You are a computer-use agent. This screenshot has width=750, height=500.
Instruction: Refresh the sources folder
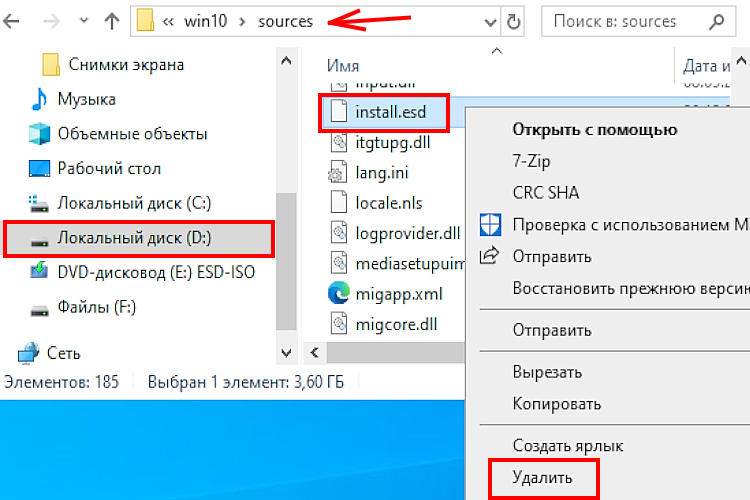[x=513, y=22]
